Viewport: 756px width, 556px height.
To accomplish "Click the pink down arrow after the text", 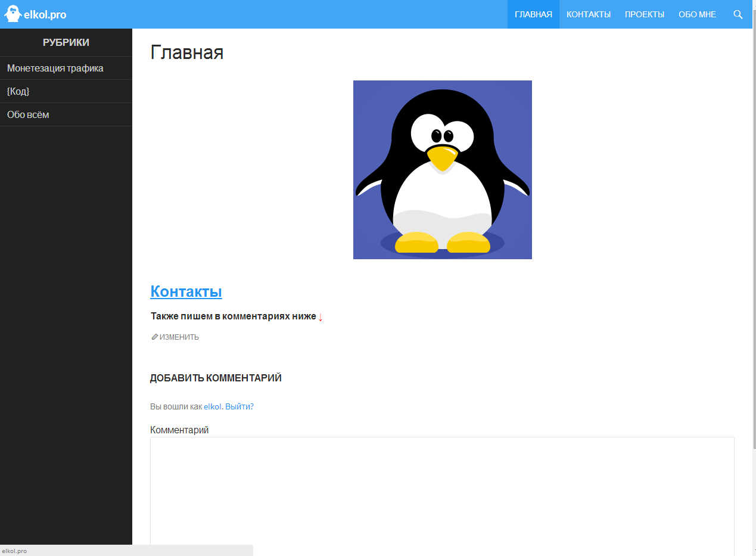I will (x=321, y=317).
